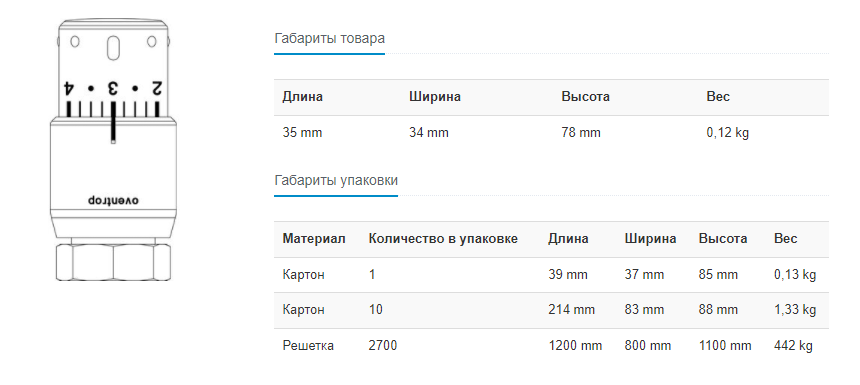Click the Материал column header

click(314, 239)
